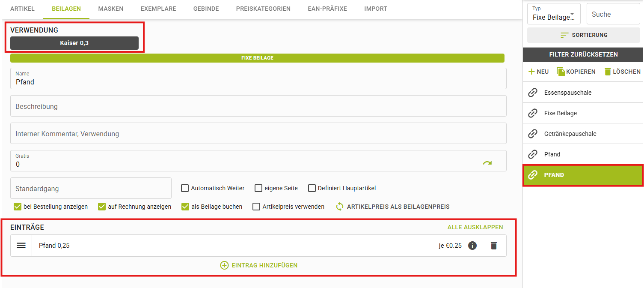Image resolution: width=644 pixels, height=288 pixels.
Task: Delete the Pfand 0,25 entry via trash icon
Action: (x=494, y=246)
